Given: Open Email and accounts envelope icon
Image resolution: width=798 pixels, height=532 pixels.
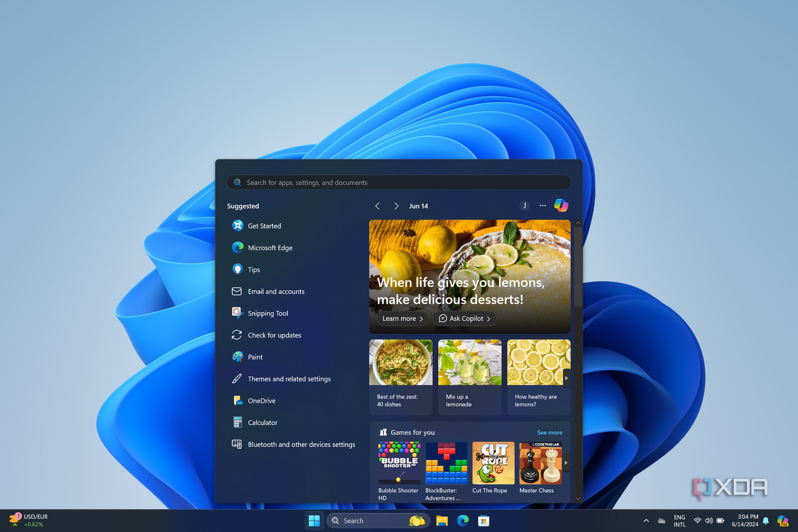Looking at the screenshot, I should pyautogui.click(x=237, y=292).
